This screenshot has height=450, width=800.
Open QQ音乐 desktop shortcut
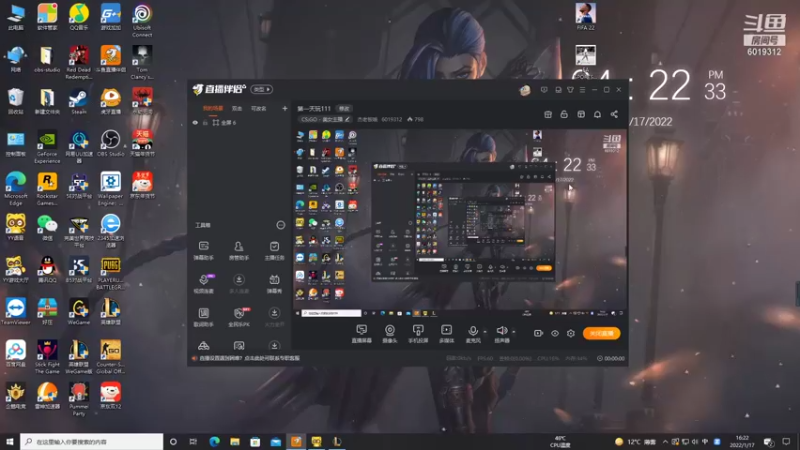coord(79,17)
